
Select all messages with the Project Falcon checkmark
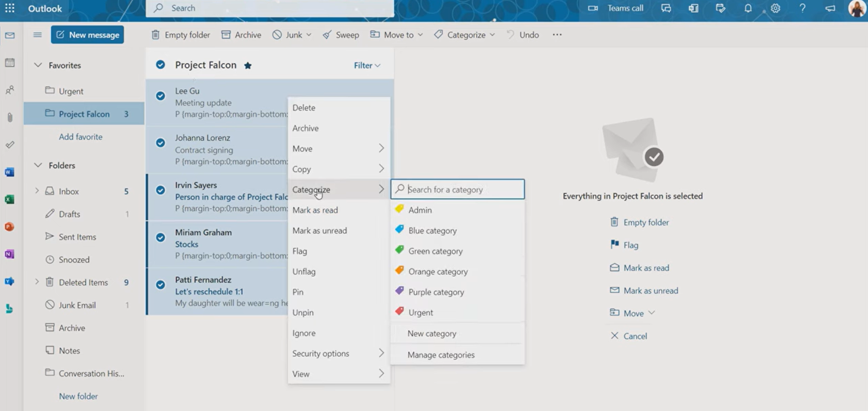point(160,65)
